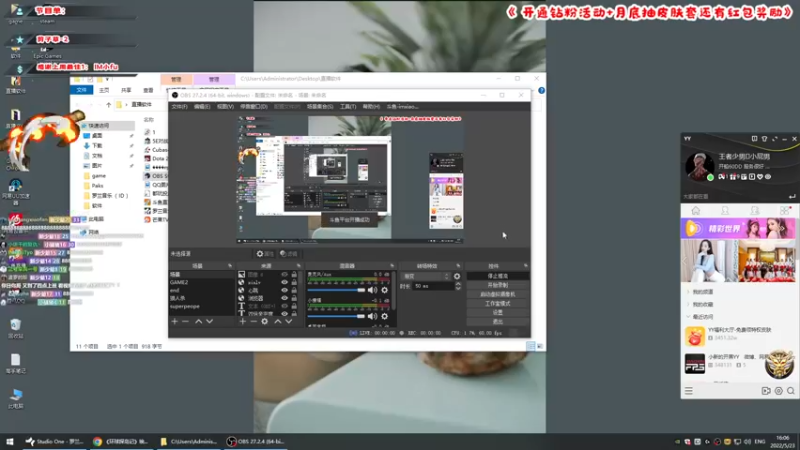
Task: Move selected source up in the sources panel
Action: (278, 321)
